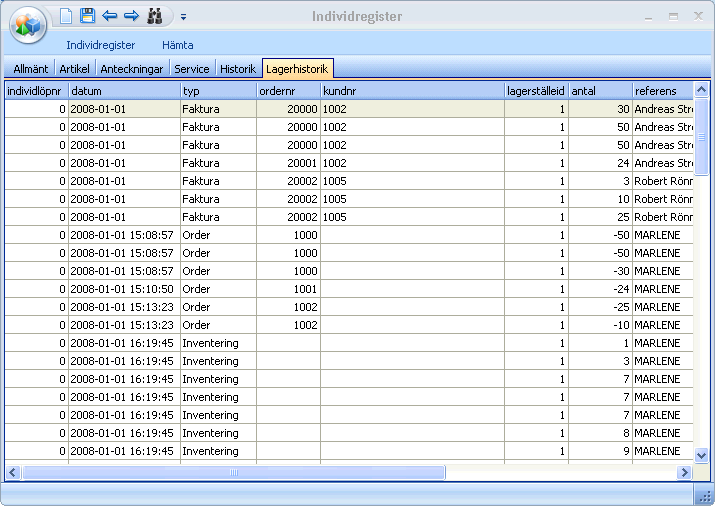Click the horizontal scrollbar right arrow
The height and width of the screenshot is (506, 715).
pos(685,472)
